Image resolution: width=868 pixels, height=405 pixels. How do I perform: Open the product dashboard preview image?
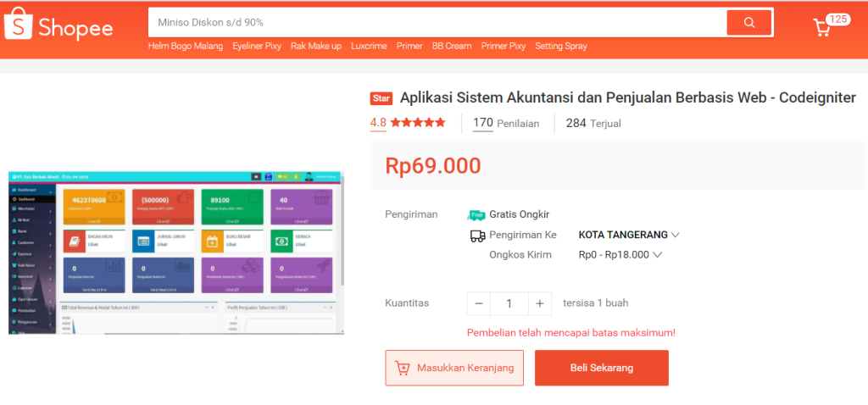(x=176, y=252)
